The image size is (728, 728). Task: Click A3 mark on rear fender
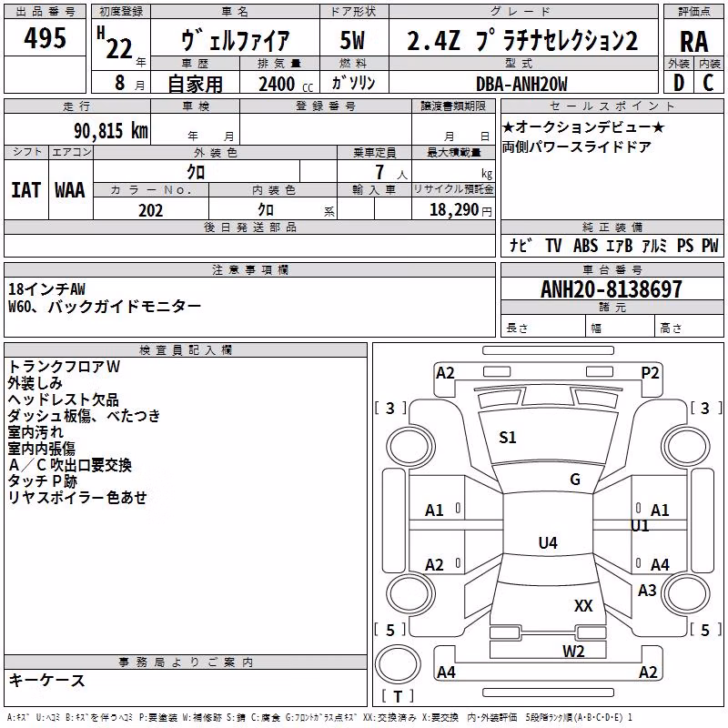pyautogui.click(x=647, y=590)
